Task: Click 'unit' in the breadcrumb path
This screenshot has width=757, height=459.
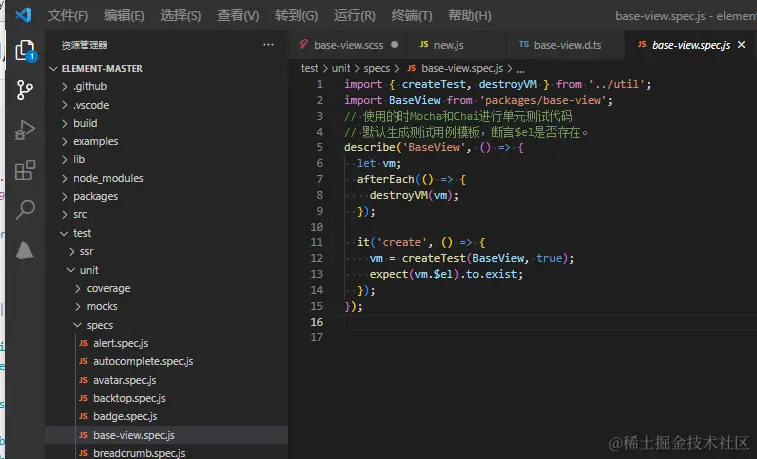Action: [x=341, y=69]
